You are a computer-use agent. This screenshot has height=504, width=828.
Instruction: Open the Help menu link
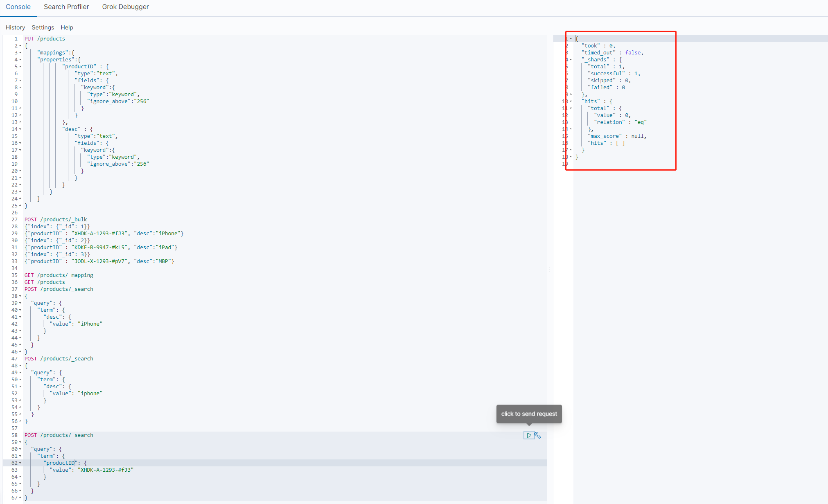click(x=67, y=27)
